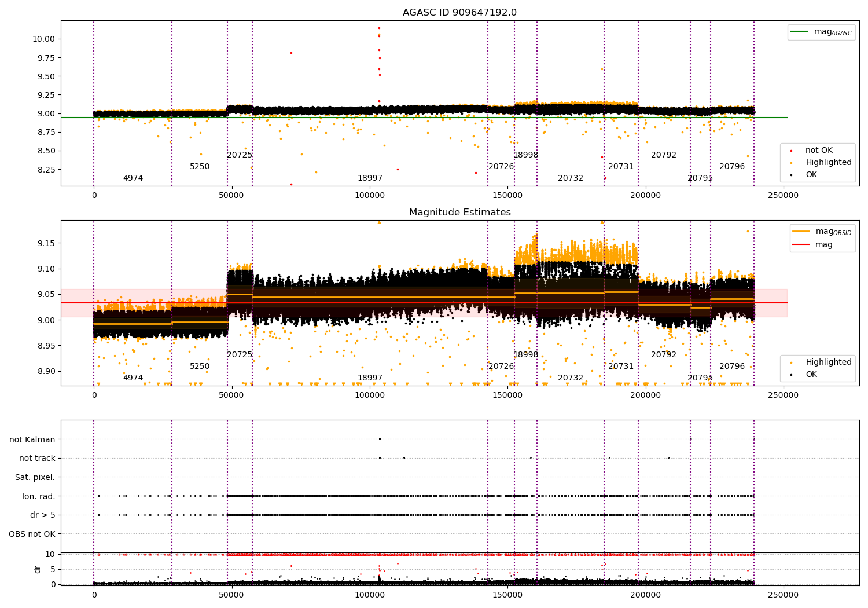Image resolution: width=868 pixels, height=608 pixels.
Task: Click OBSID label 20792 in top plot
Action: [x=664, y=155]
